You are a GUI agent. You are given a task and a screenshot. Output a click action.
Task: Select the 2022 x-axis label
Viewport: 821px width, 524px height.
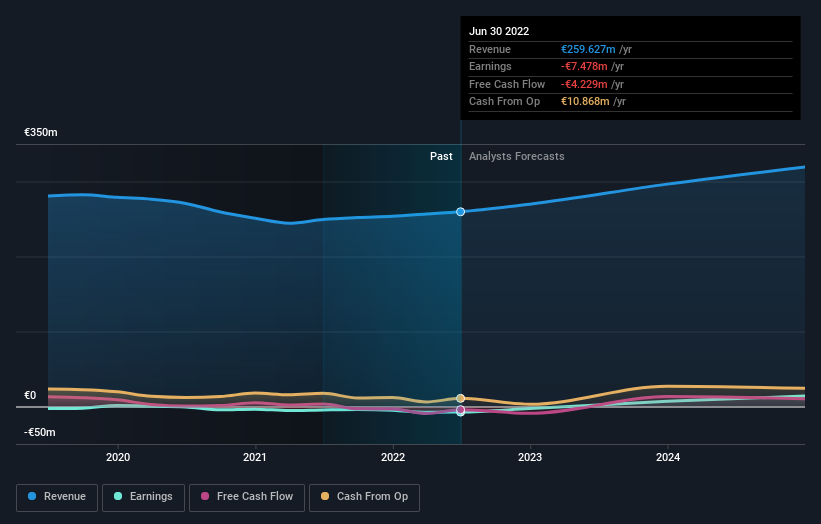pos(393,457)
